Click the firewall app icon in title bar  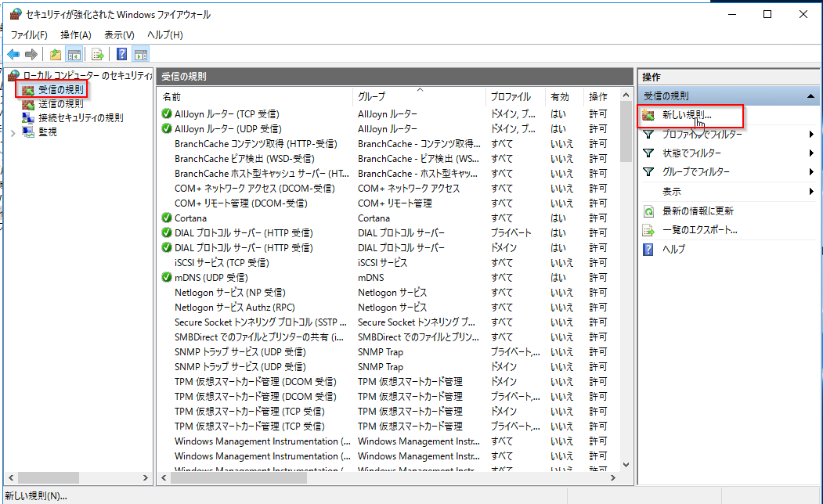coord(16,15)
